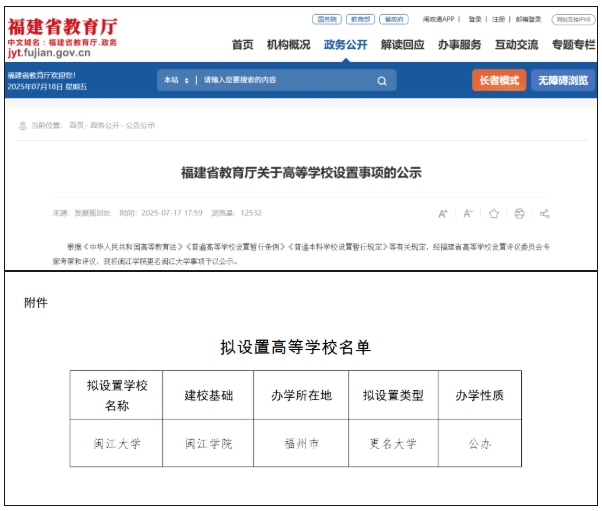Open the 本站 search scope dropdown
The image size is (602, 511).
click(x=176, y=80)
